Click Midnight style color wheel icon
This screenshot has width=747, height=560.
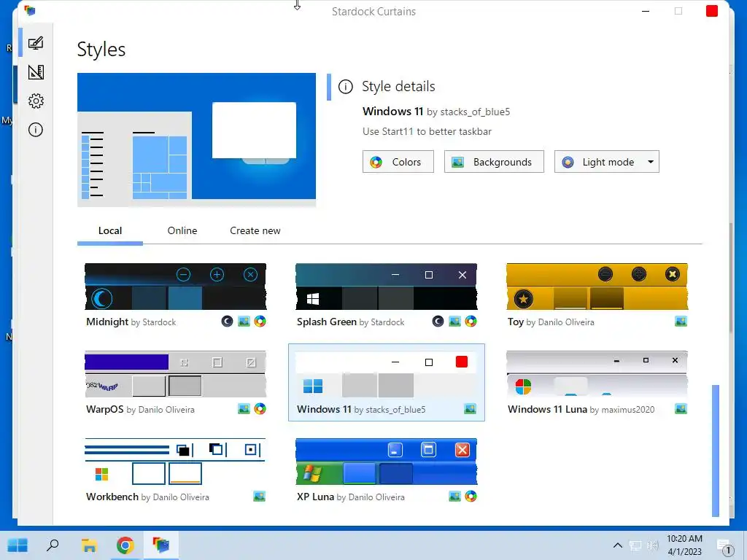coord(260,322)
